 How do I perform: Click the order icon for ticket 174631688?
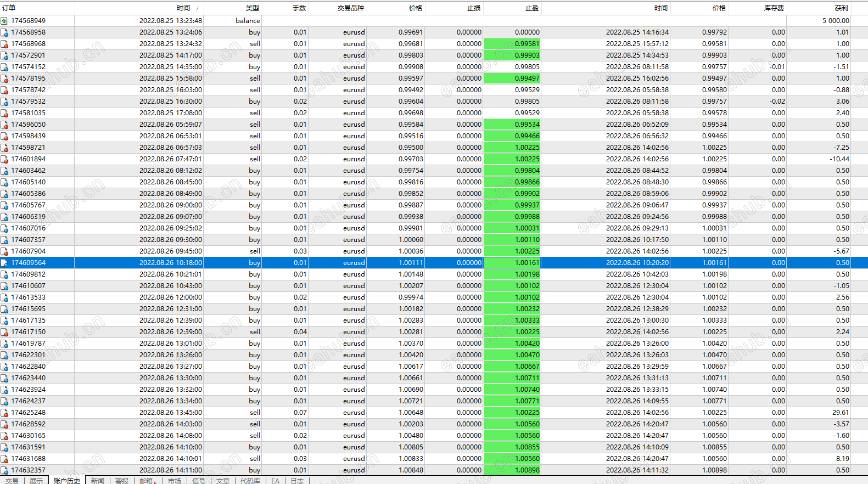coord(4,459)
